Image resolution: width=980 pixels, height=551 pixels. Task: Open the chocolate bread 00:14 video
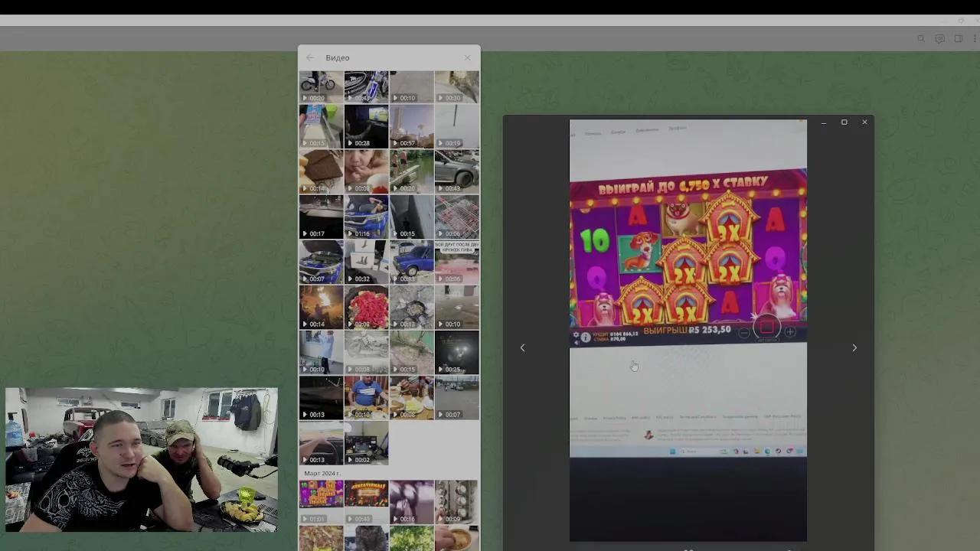321,171
